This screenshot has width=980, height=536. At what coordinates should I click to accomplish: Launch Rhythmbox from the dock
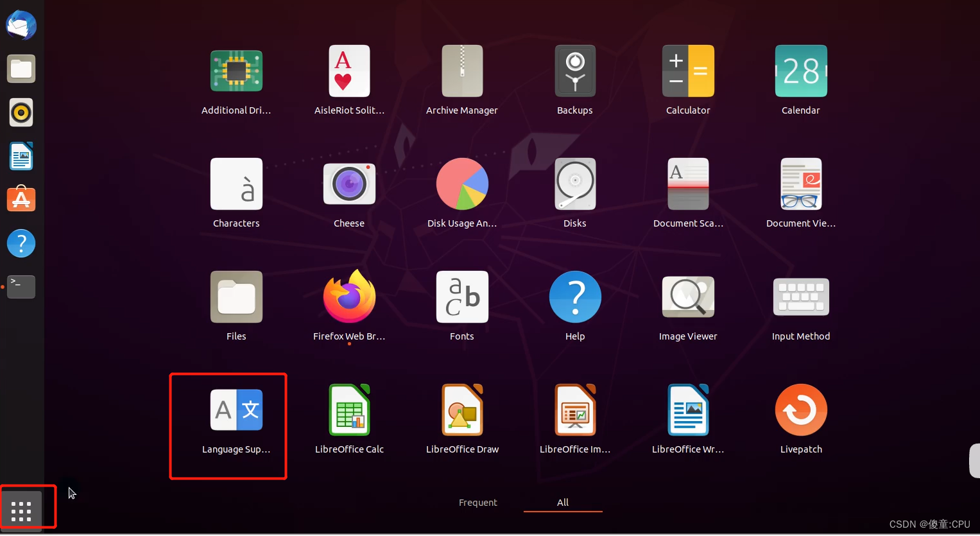pyautogui.click(x=21, y=112)
